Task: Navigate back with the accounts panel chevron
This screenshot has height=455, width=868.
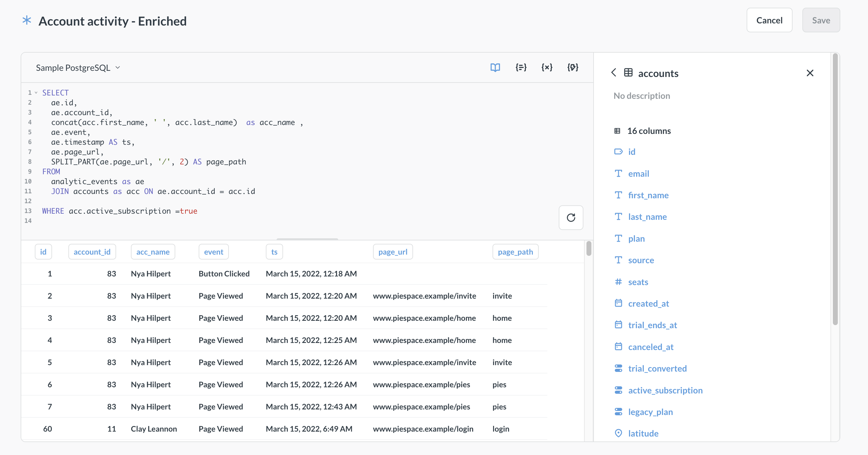Action: (x=613, y=72)
